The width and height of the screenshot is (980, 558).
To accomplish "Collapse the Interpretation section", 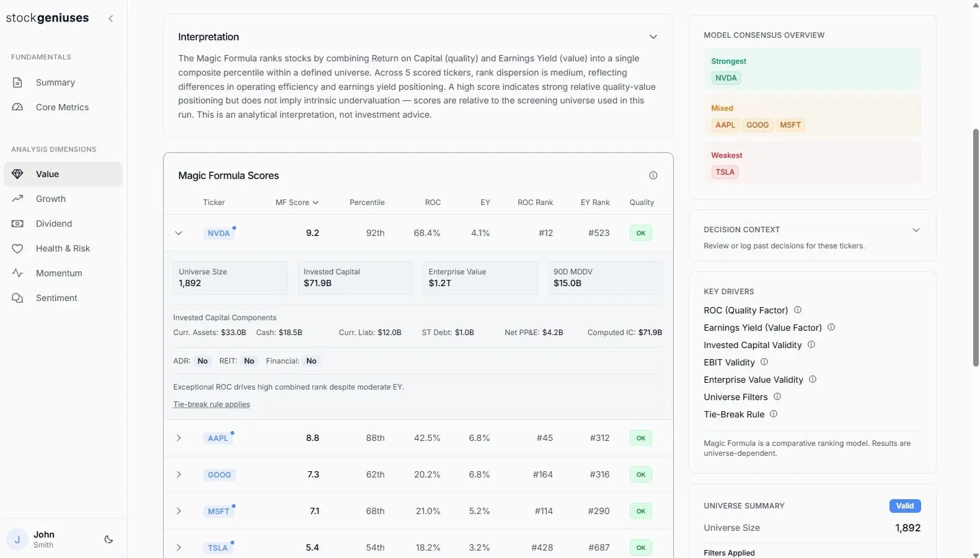I will (x=653, y=37).
